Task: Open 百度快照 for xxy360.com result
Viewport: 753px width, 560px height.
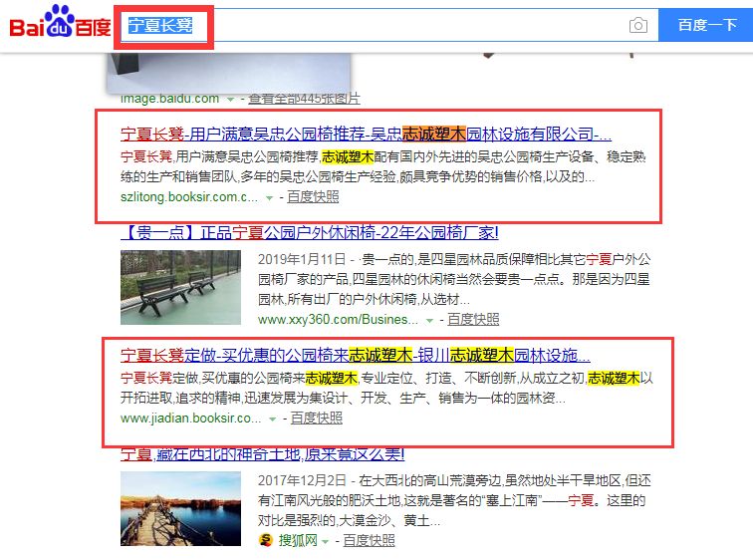Action: tap(473, 320)
